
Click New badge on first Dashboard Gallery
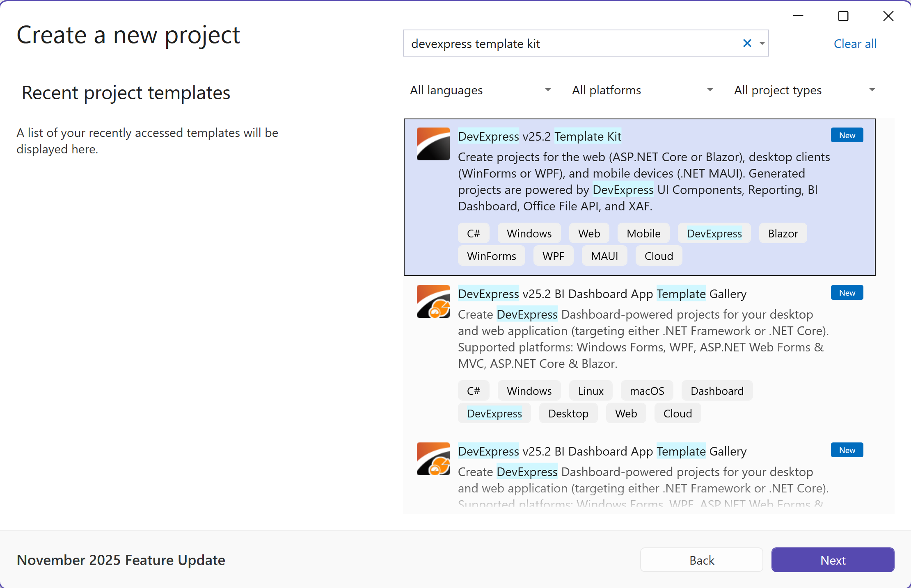847,293
